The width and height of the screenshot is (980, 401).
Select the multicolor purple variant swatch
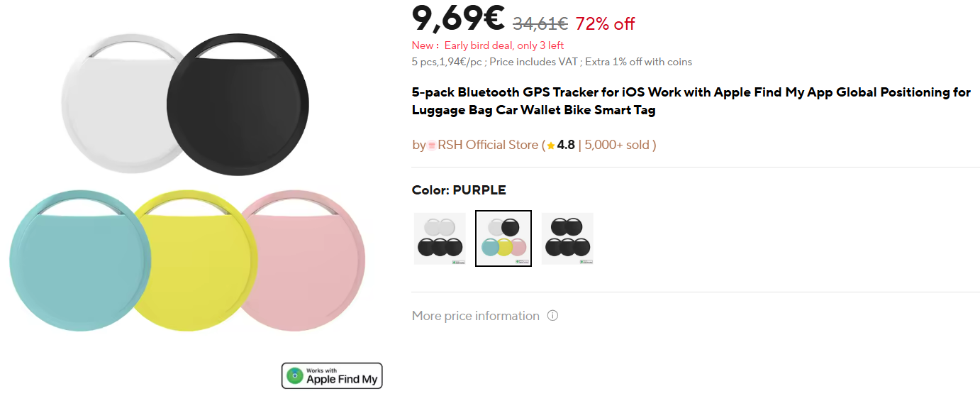click(x=503, y=238)
